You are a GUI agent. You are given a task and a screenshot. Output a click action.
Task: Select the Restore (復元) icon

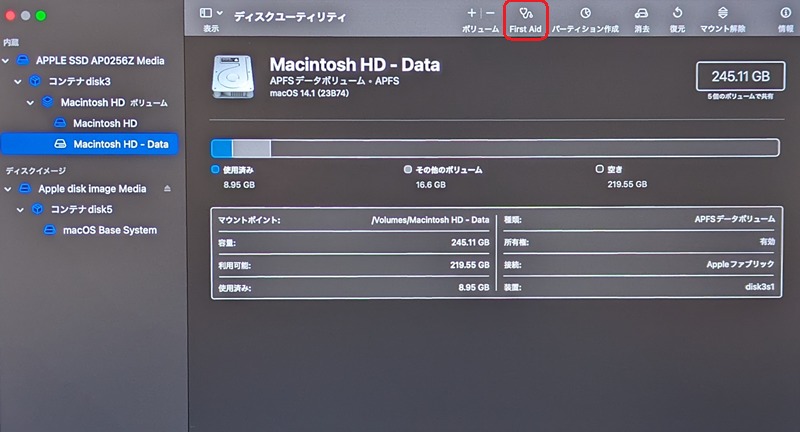[x=677, y=19]
